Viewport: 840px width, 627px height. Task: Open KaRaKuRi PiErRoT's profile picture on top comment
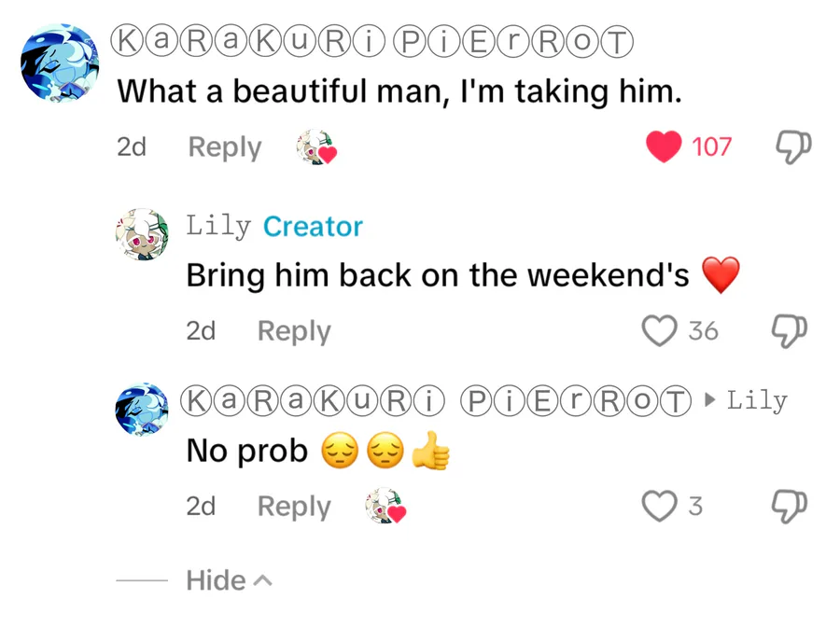(60, 63)
